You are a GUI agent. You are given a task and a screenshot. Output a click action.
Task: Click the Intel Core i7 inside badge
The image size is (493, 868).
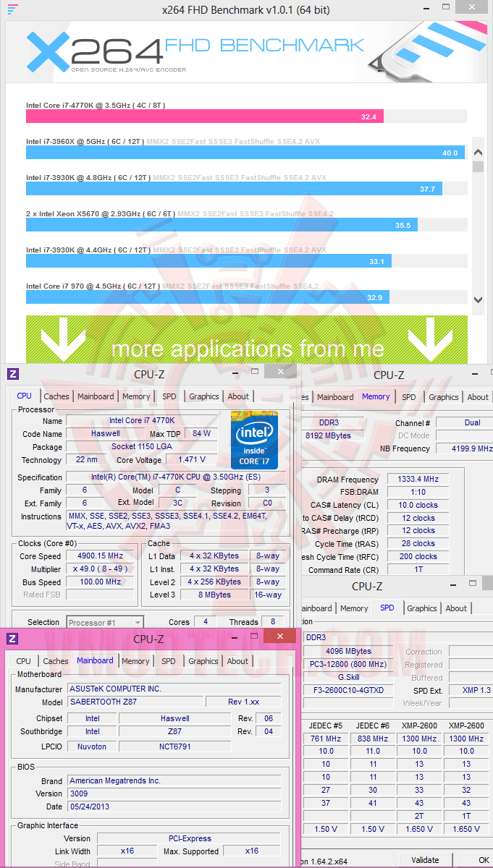coord(255,440)
